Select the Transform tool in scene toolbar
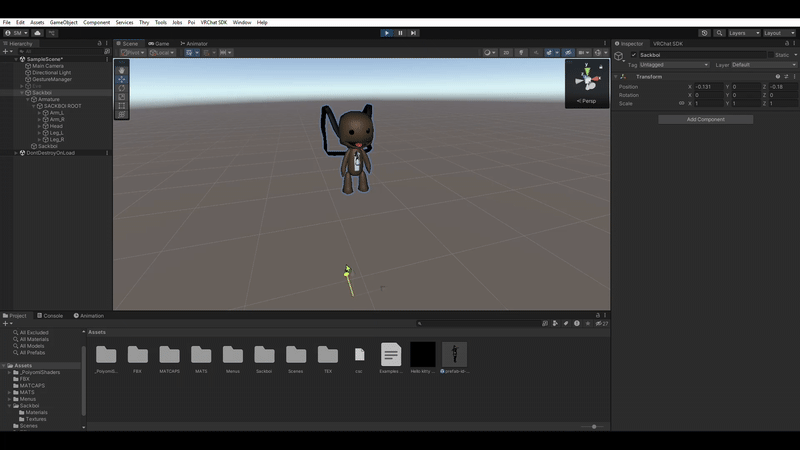The image size is (800, 450). click(x=121, y=114)
